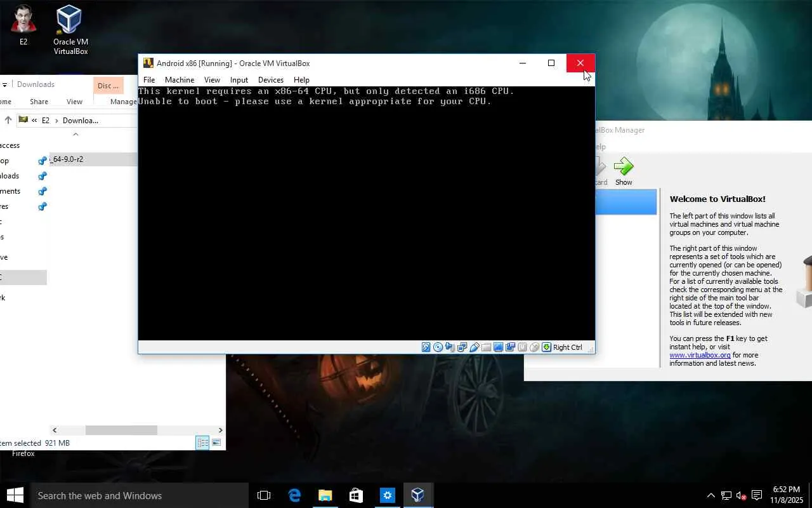812x508 pixels.
Task: Open the network tray icon
Action: point(726,495)
